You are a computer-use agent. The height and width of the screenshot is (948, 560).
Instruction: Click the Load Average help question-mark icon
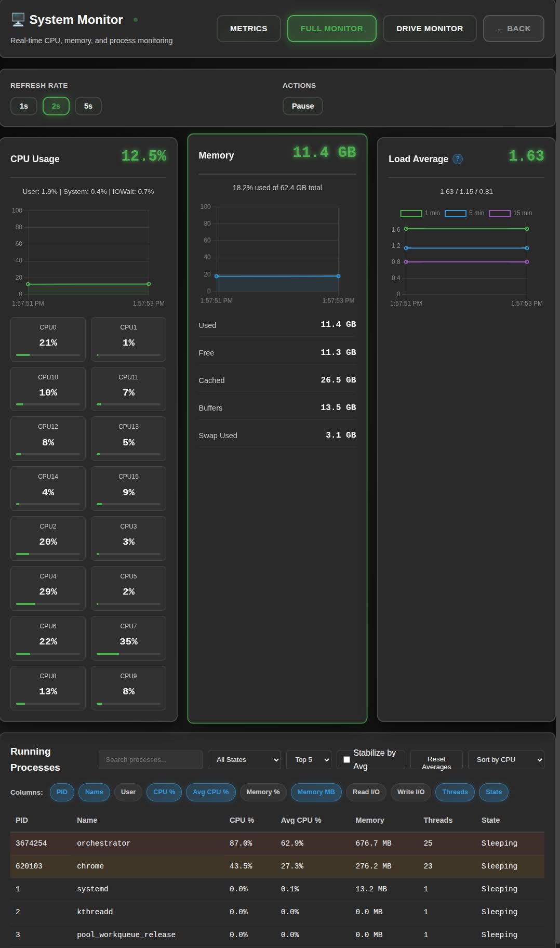458,159
